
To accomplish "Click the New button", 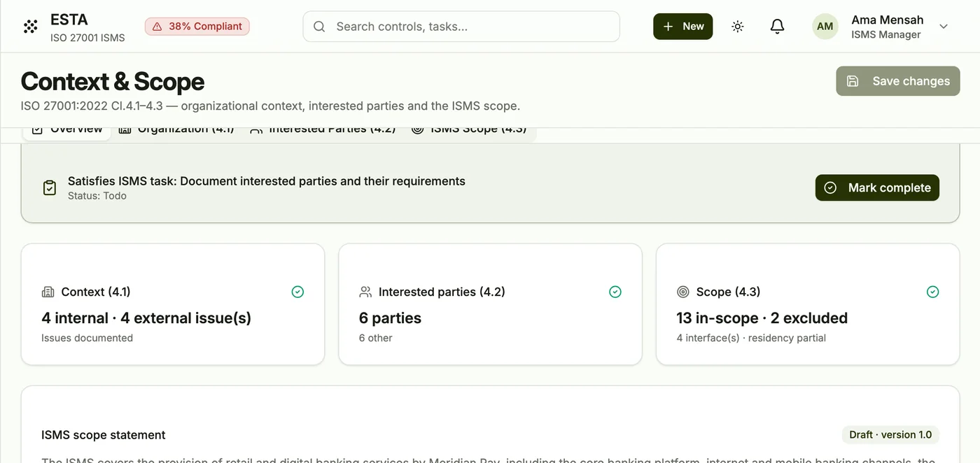I will click(682, 27).
